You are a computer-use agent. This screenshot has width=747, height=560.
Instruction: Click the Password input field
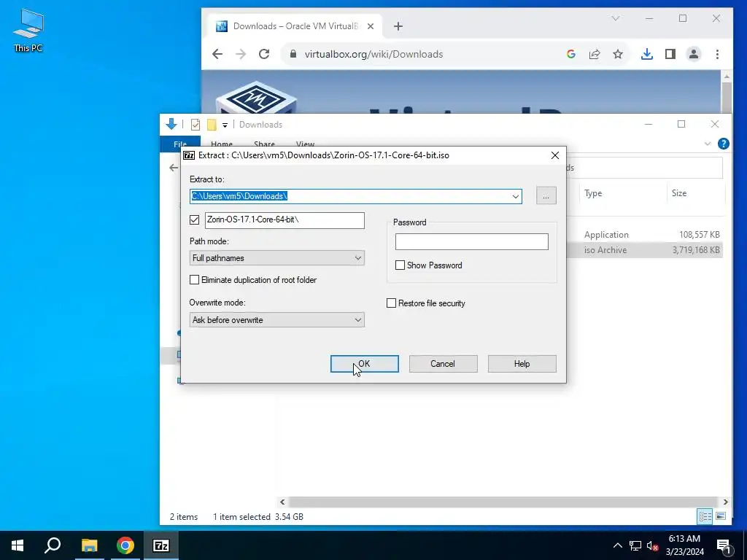coord(472,242)
